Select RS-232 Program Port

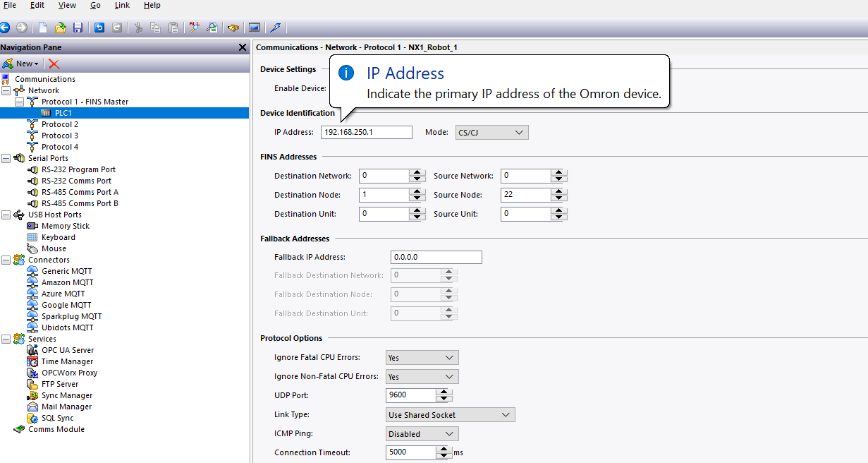coord(78,169)
